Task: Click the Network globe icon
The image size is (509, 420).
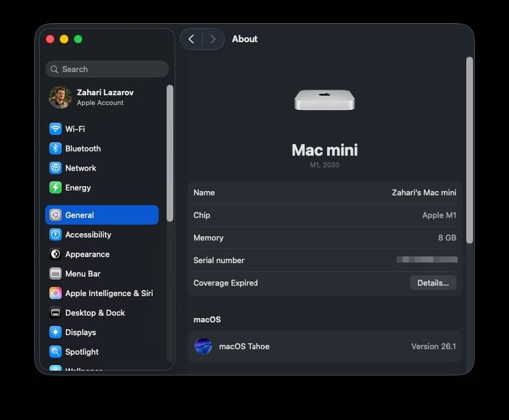Action: pyautogui.click(x=56, y=168)
